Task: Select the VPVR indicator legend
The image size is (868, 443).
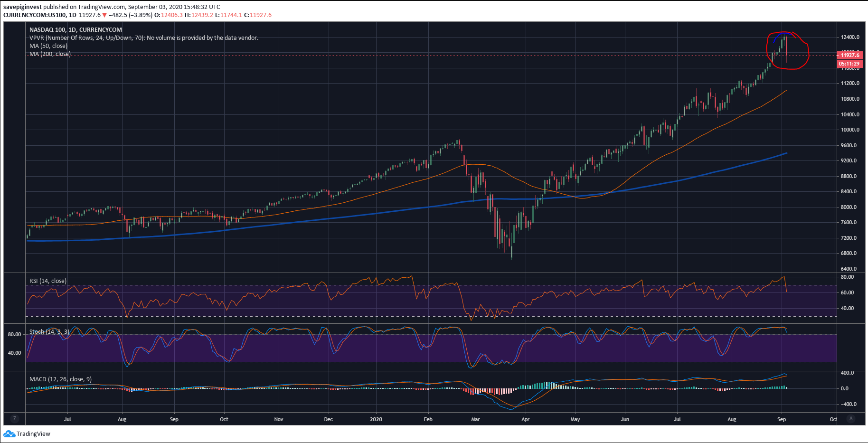Action: click(143, 38)
